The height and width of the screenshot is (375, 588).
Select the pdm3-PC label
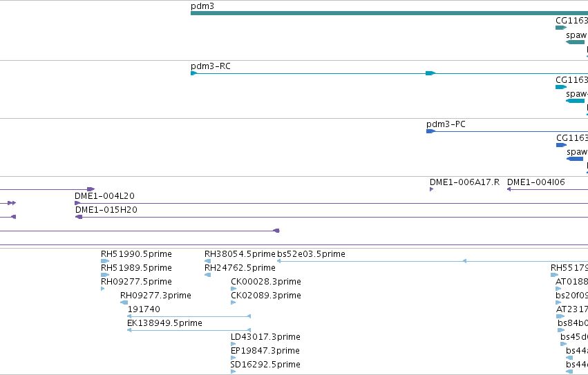coord(446,124)
